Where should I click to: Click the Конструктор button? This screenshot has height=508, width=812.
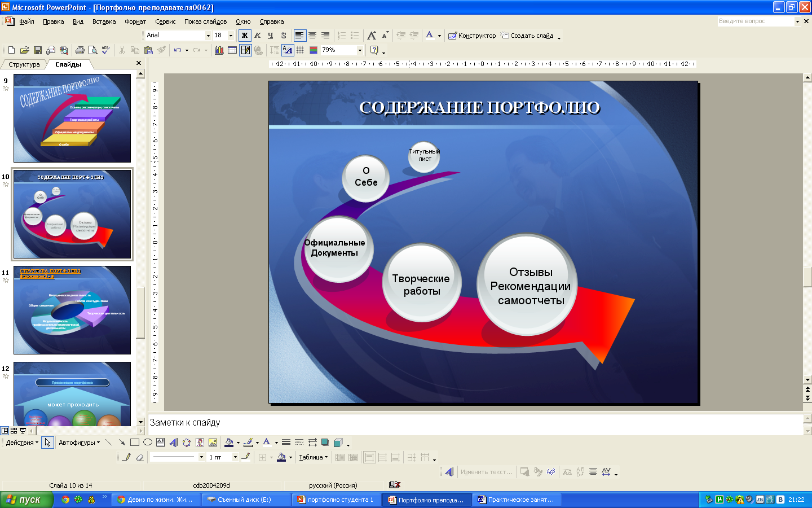(473, 36)
